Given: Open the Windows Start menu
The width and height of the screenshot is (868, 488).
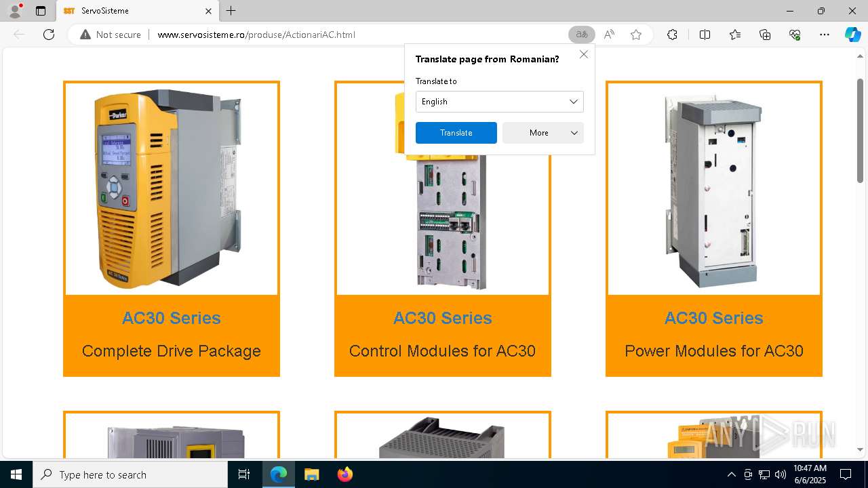Looking at the screenshot, I should click(16, 474).
